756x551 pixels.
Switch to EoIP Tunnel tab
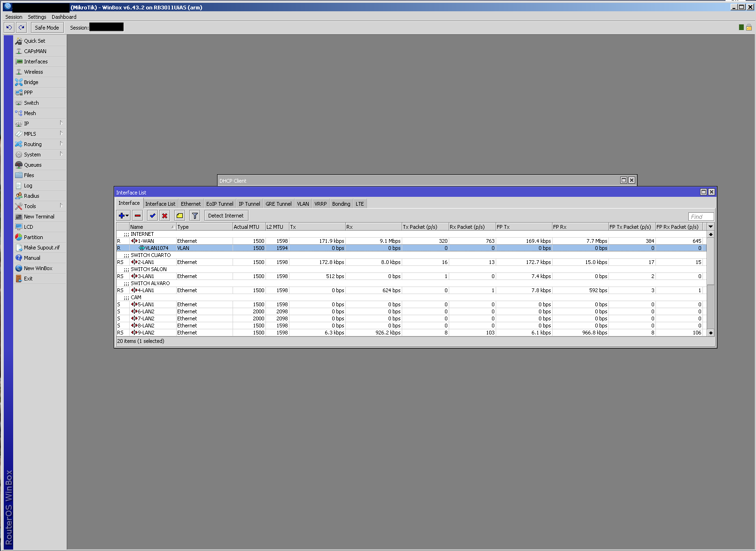(x=219, y=204)
